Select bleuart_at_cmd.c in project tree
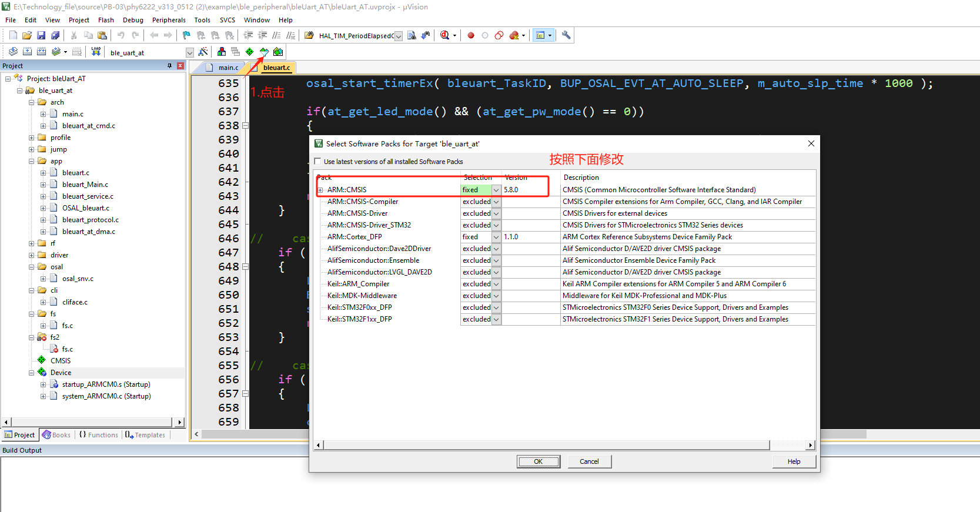980x512 pixels. [x=89, y=126]
